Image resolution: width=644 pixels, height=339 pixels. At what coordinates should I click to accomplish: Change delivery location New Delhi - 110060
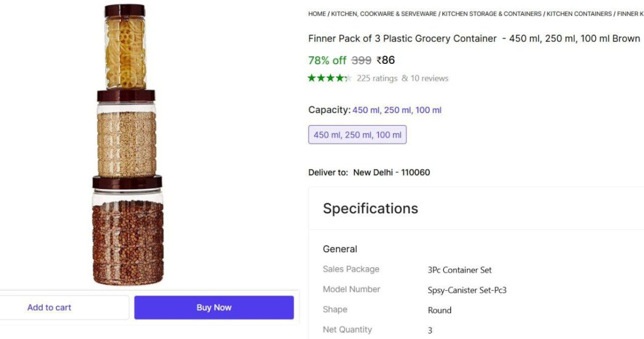[x=391, y=172]
